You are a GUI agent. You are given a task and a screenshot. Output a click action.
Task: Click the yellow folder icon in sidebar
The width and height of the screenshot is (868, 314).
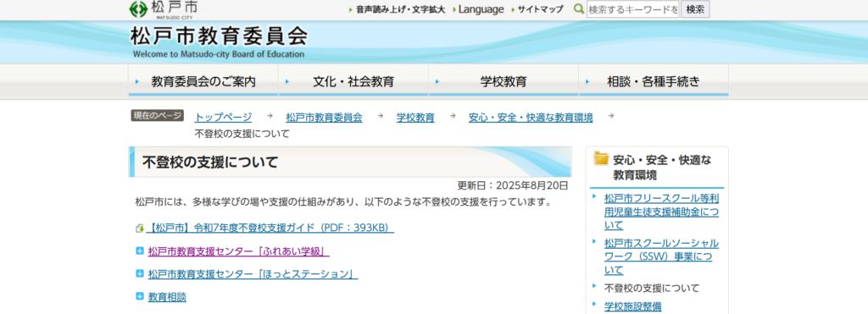(x=601, y=159)
